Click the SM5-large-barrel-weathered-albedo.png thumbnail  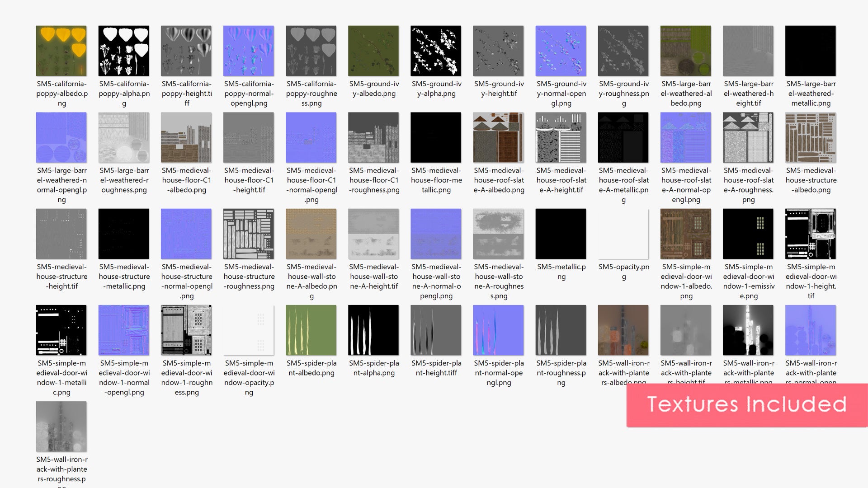(x=685, y=51)
